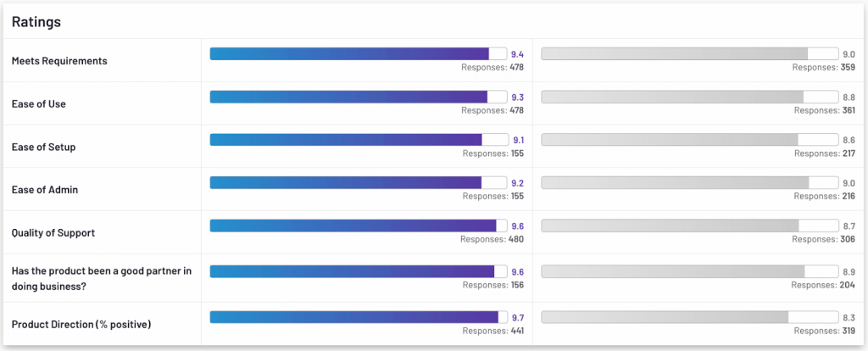Click the Responses: 204 count
This screenshot has width=868, height=351.
pyautogui.click(x=822, y=285)
